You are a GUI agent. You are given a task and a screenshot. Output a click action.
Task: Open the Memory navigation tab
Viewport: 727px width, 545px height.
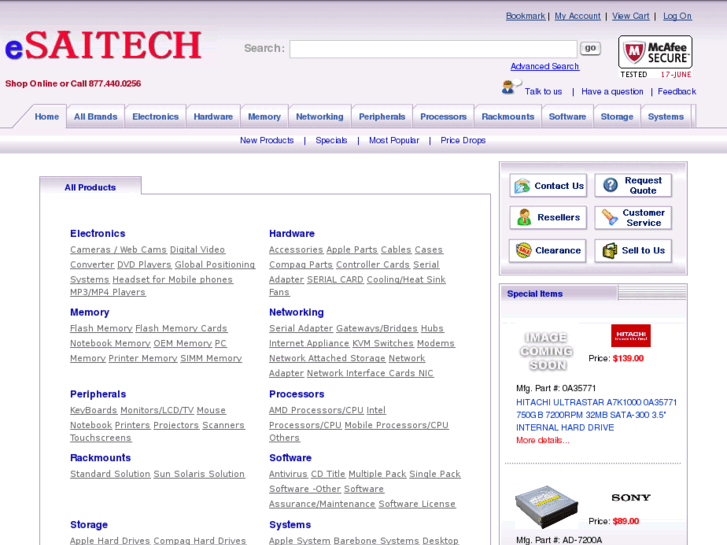click(x=264, y=116)
